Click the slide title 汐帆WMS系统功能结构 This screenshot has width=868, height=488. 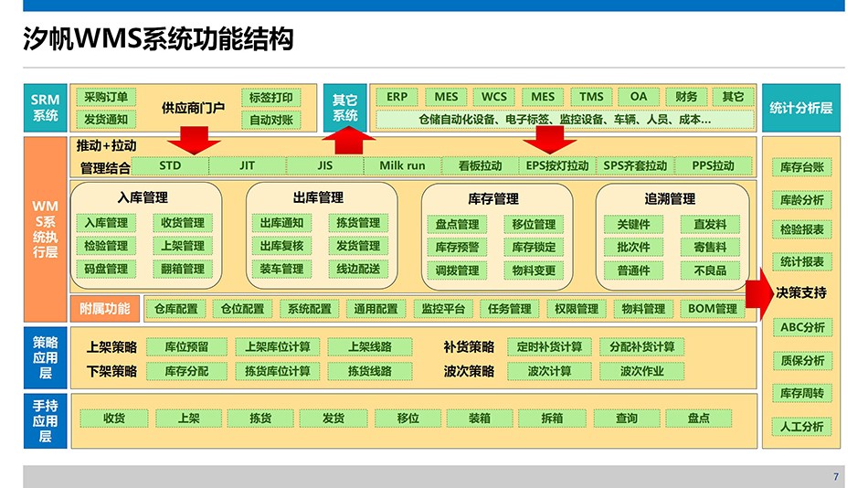click(x=157, y=40)
